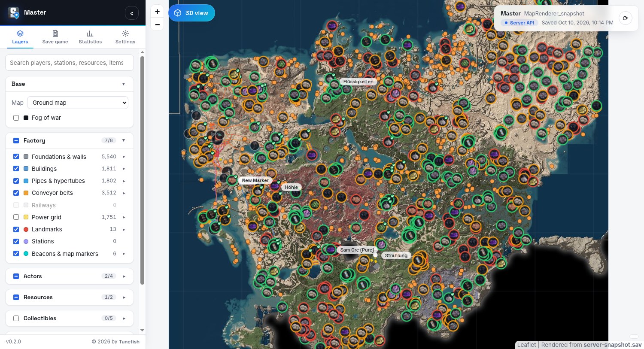
Task: Collapse the Base section
Action: pos(124,84)
